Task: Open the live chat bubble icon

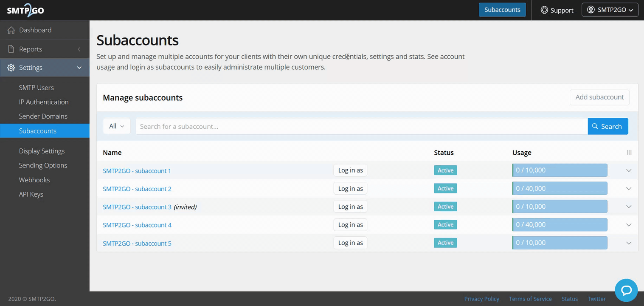Action: point(626,290)
